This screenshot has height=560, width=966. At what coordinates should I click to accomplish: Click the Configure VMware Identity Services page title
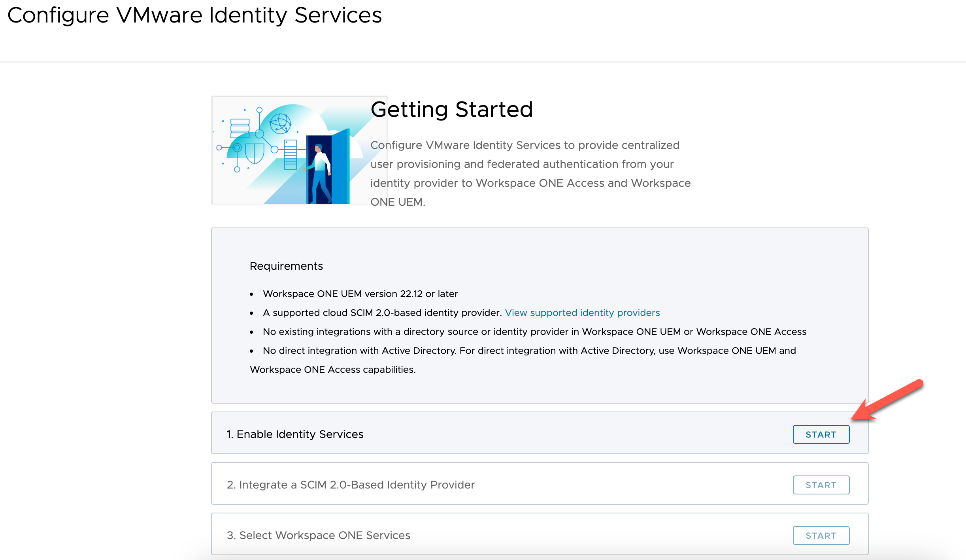[x=194, y=15]
